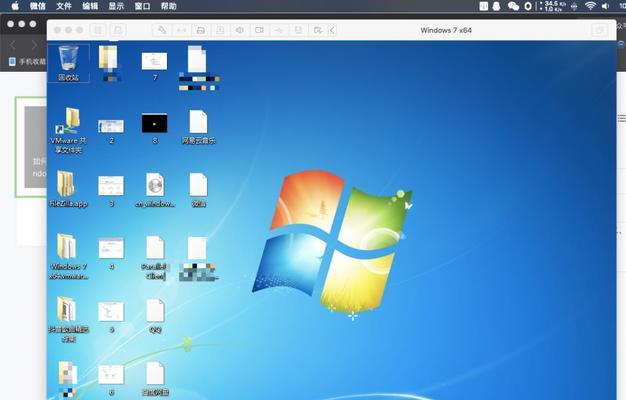The height and width of the screenshot is (400, 626).
Task: Select the QQ file icon on desktop
Action: coord(155,316)
